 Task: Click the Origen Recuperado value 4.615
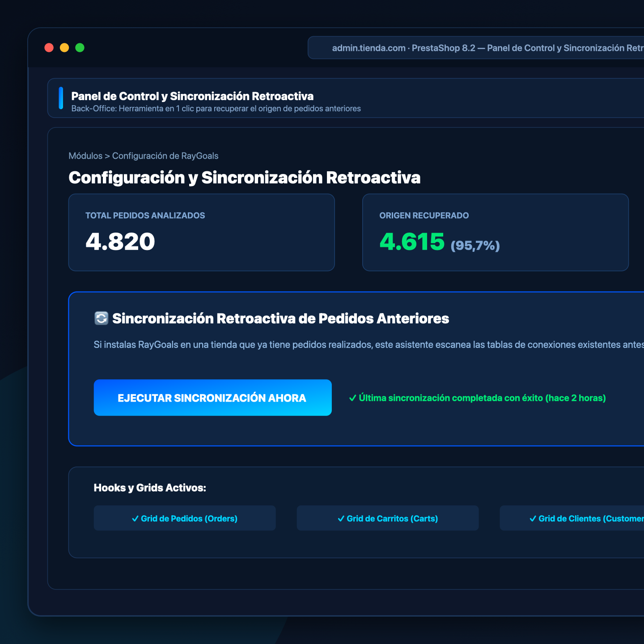412,241
